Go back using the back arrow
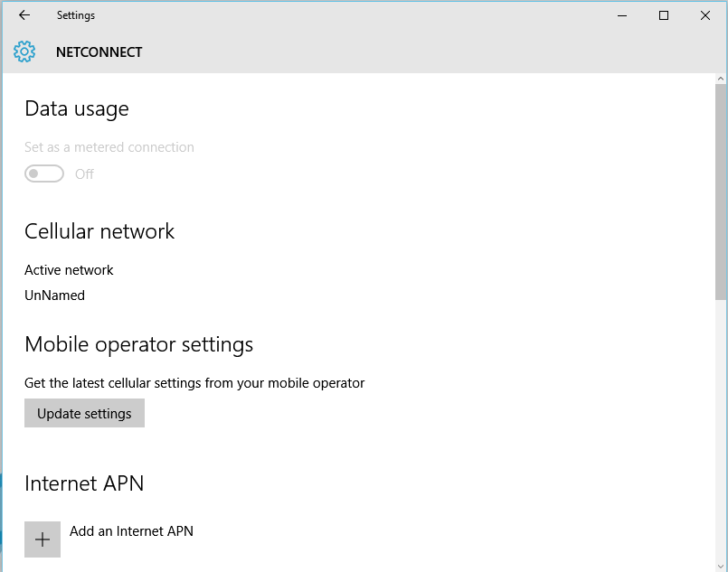The width and height of the screenshot is (728, 572). click(24, 15)
